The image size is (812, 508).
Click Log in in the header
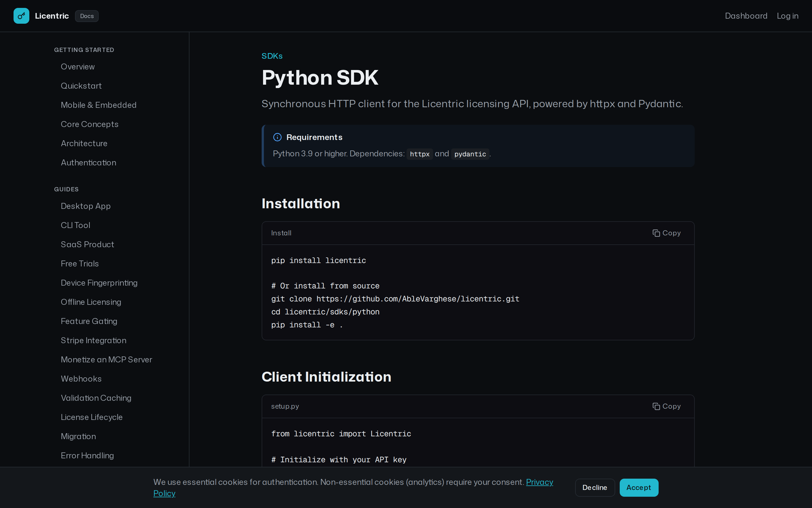coord(787,16)
